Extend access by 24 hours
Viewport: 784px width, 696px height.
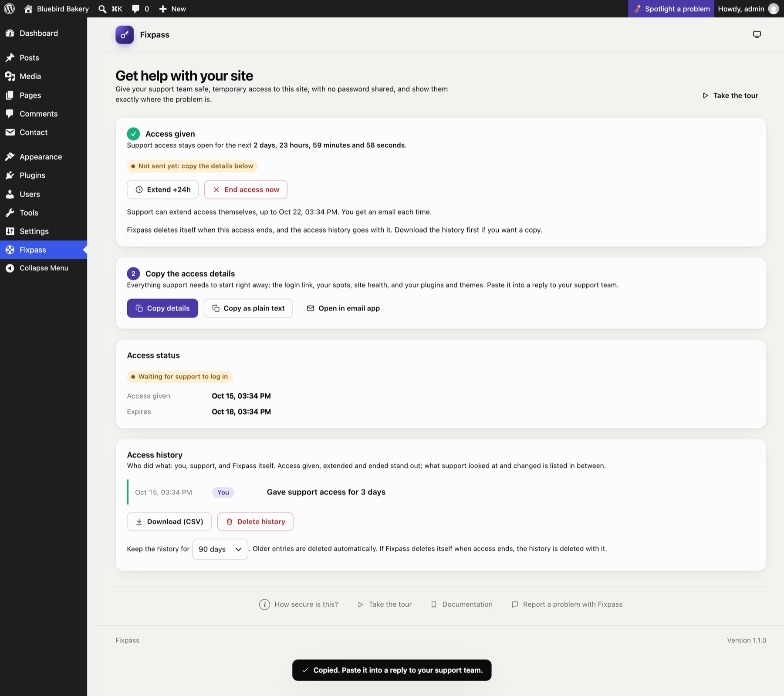163,189
